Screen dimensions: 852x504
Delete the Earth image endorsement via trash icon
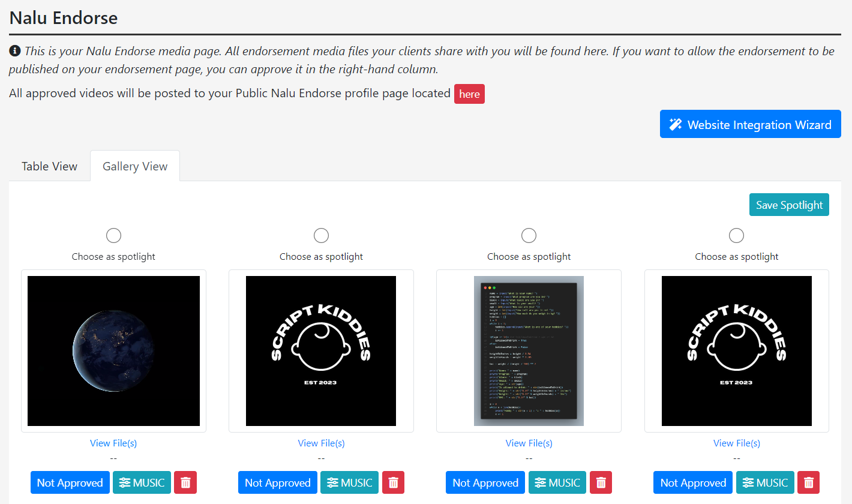tap(185, 482)
